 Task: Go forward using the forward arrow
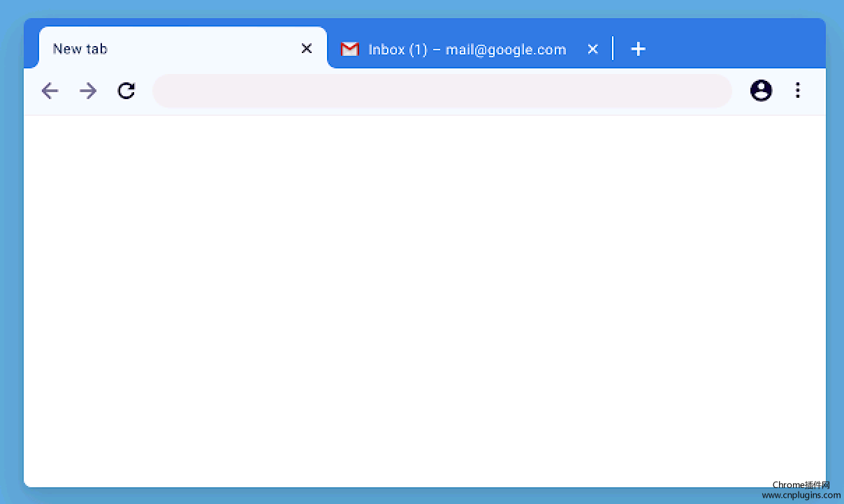[88, 91]
